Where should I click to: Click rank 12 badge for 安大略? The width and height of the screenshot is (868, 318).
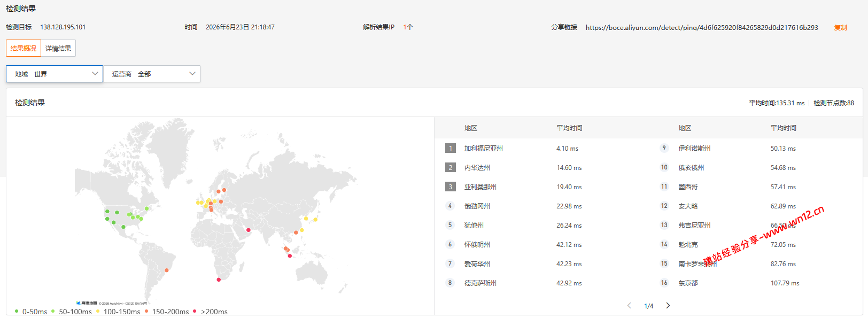[664, 206]
